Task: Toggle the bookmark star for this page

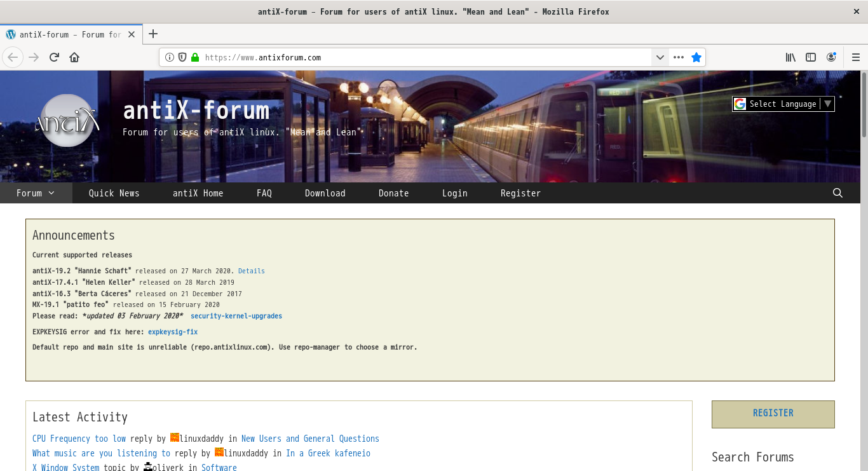Action: pyautogui.click(x=696, y=57)
